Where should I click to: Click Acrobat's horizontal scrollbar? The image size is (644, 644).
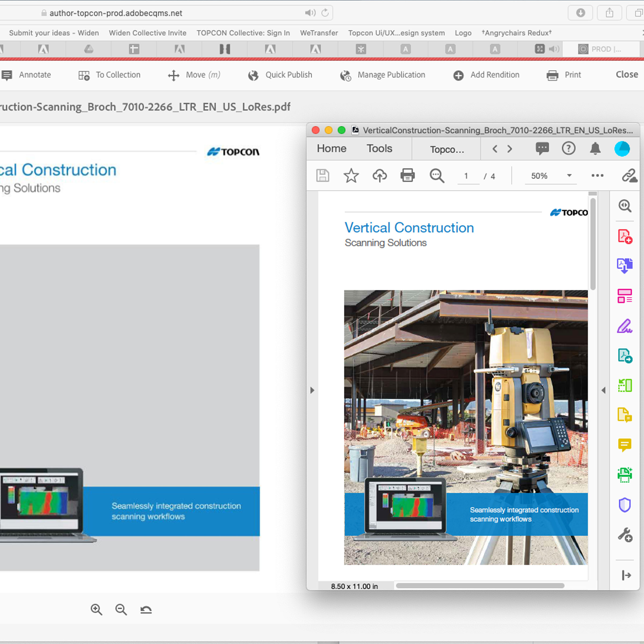click(480, 586)
